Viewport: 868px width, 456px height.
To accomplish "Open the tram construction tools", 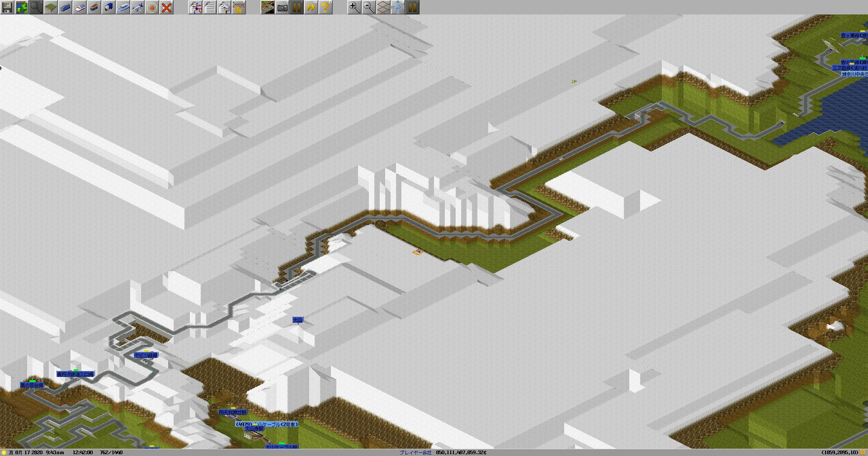I will point(94,7).
